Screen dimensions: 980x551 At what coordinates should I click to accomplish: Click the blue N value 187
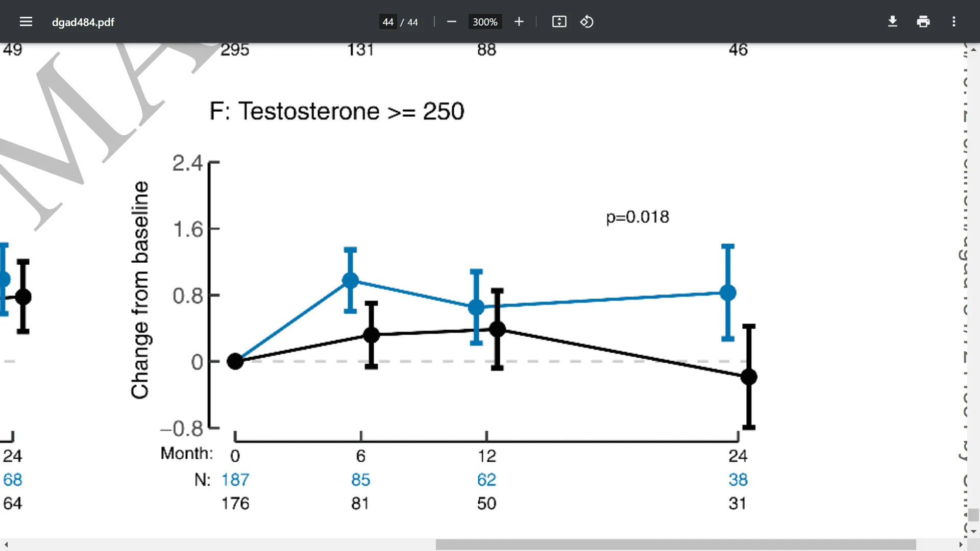(235, 480)
